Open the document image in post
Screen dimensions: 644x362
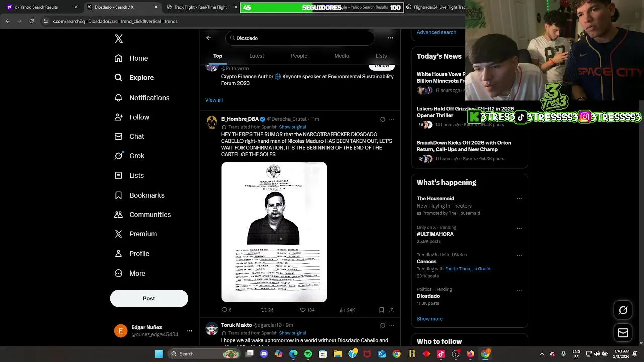(x=274, y=232)
